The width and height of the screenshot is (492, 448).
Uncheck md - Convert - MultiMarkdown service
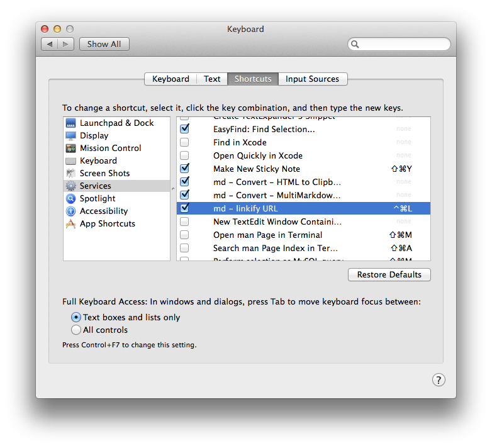click(184, 194)
